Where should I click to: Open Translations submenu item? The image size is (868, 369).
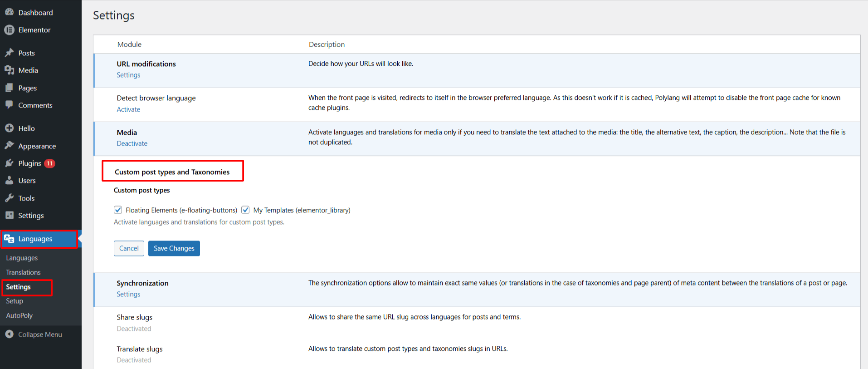[23, 272]
